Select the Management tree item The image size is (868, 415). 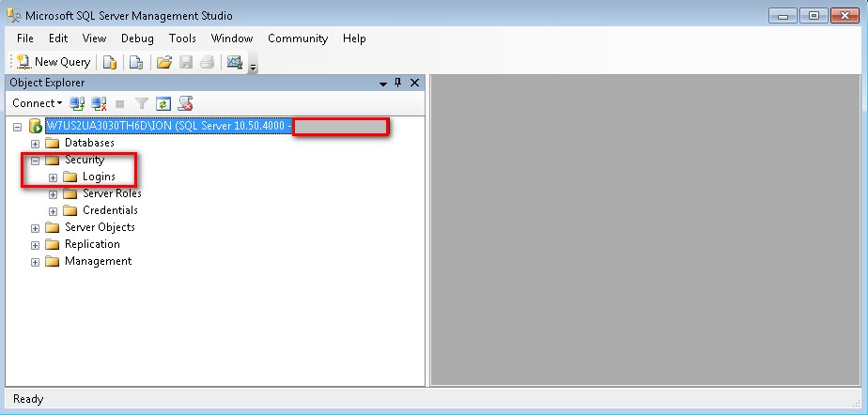pyautogui.click(x=98, y=261)
